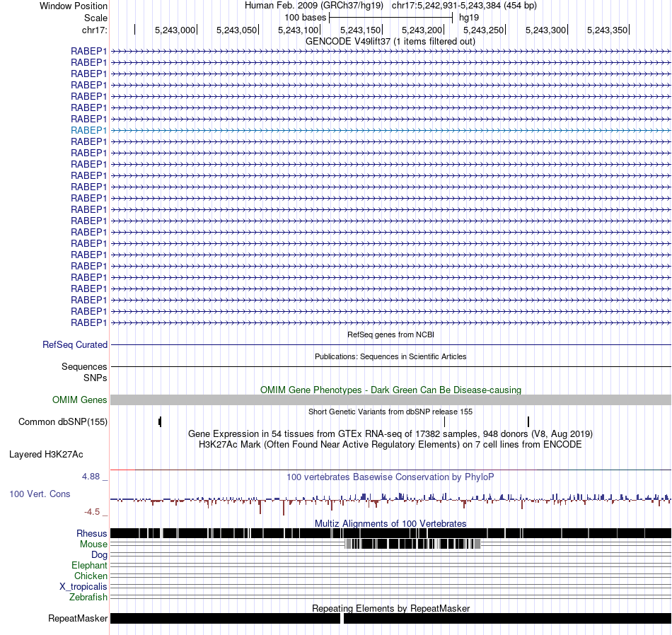Open the Layered H3K27Ac track label

point(46,454)
